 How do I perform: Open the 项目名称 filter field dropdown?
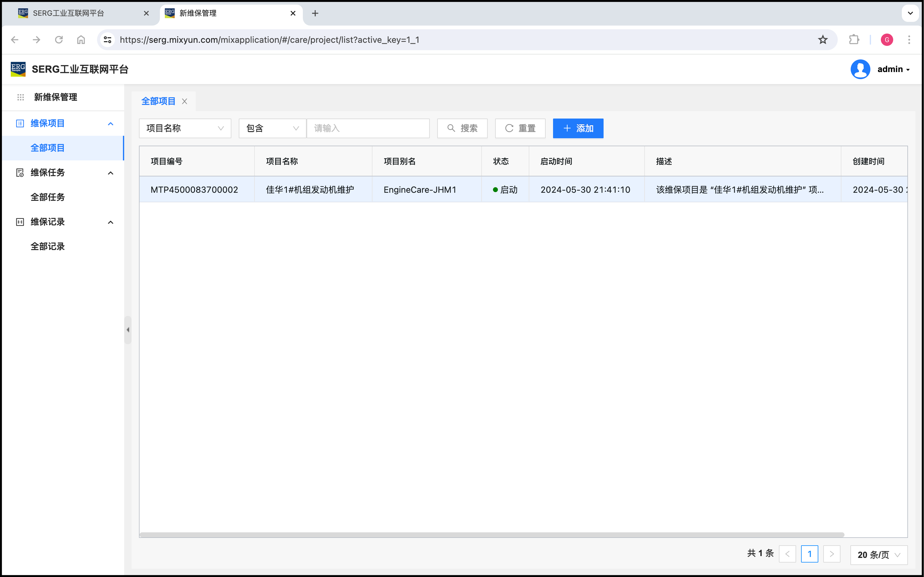[x=185, y=128]
